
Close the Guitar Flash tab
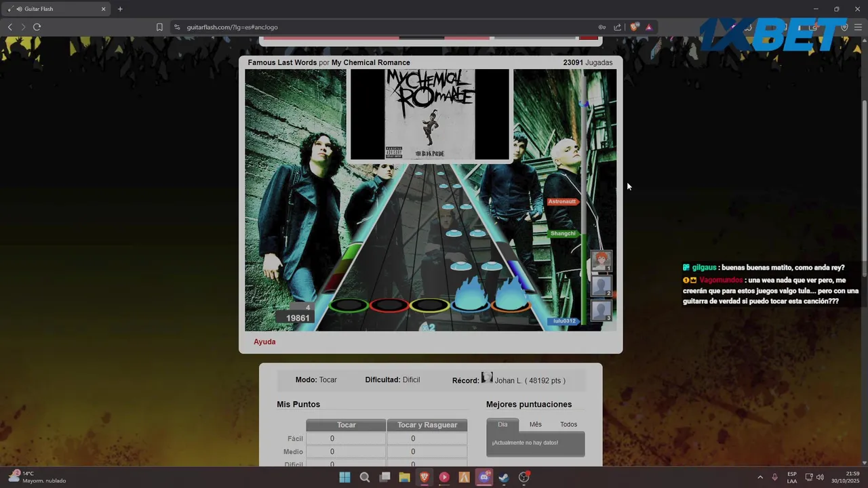click(x=104, y=9)
